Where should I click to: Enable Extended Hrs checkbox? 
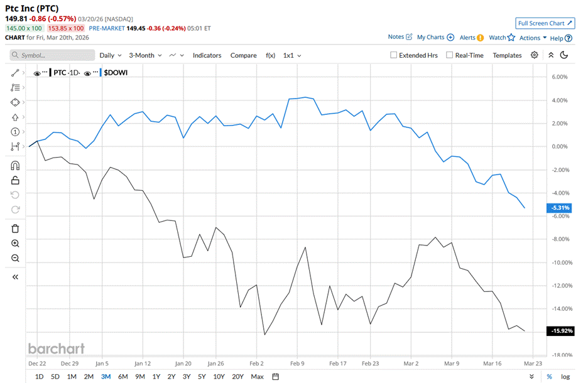pyautogui.click(x=393, y=55)
